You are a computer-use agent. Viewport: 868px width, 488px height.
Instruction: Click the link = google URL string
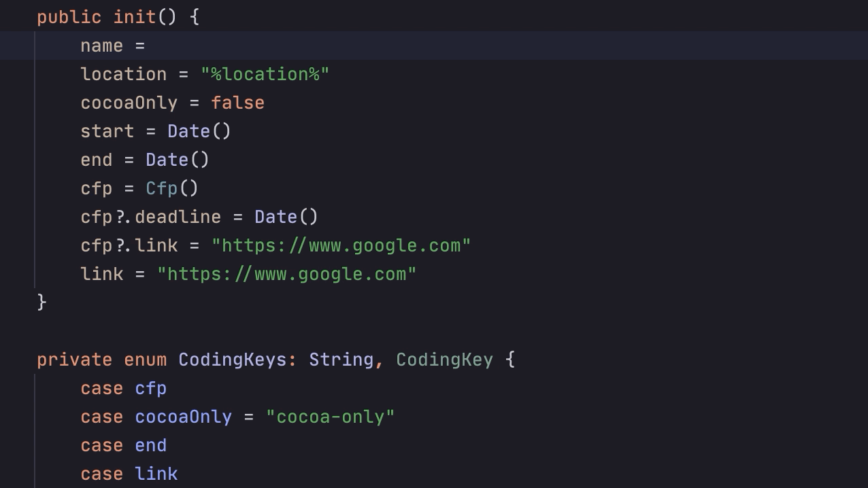click(x=286, y=274)
